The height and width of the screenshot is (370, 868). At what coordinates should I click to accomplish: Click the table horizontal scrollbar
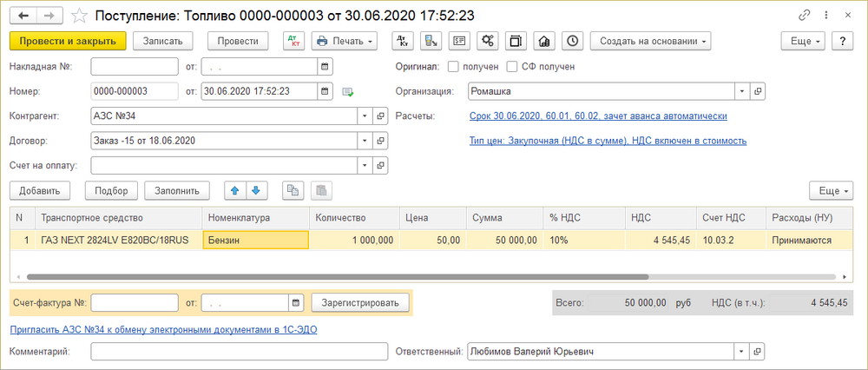pyautogui.click(x=338, y=276)
